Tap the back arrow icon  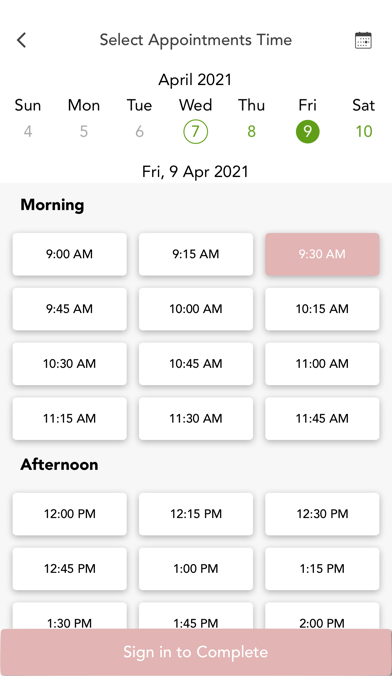21,40
